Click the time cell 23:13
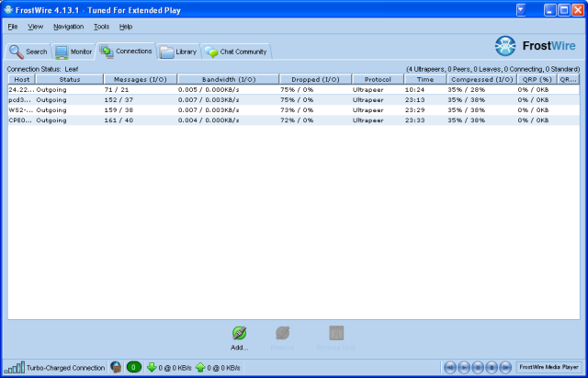The height and width of the screenshot is (378, 588). click(x=414, y=100)
